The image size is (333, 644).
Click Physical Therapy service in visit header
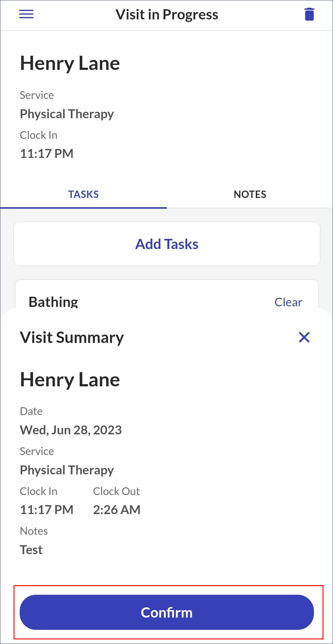[67, 114]
